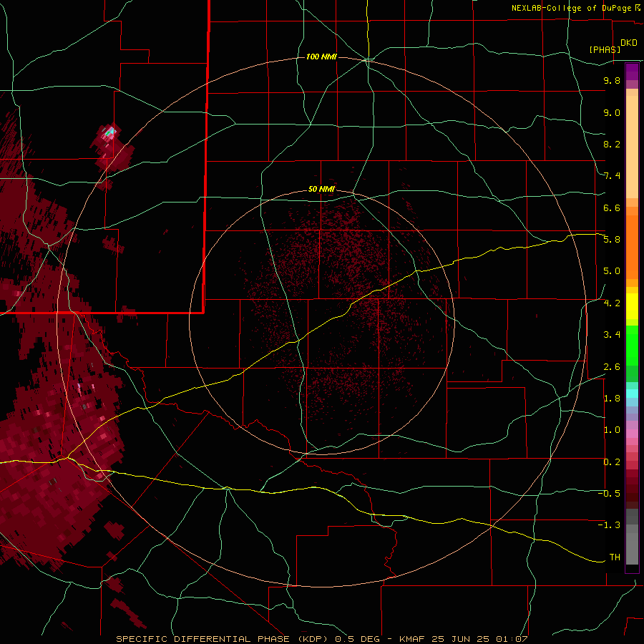644x644 pixels.
Task: Click the -1.3 legend value
Action: pyautogui.click(x=609, y=525)
